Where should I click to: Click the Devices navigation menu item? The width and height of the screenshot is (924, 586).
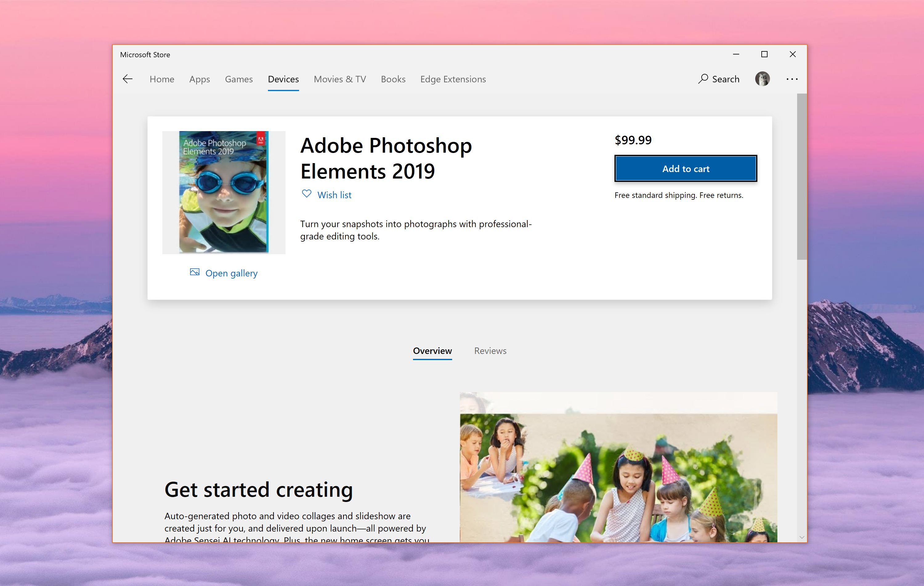click(x=283, y=79)
